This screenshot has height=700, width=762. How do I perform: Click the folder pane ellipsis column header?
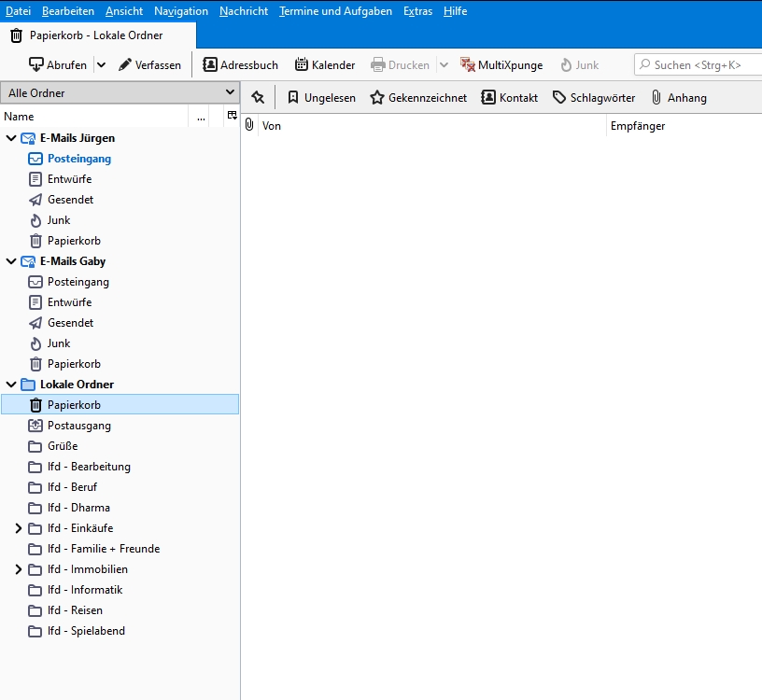pyautogui.click(x=201, y=117)
